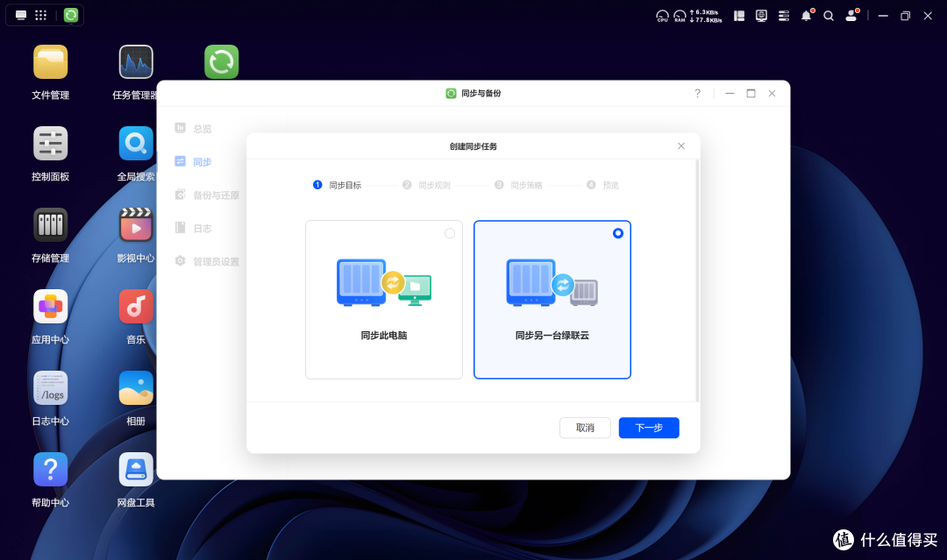Launch the 任务管理器 desktop icon
Screen dimensions: 947x560
136,62
